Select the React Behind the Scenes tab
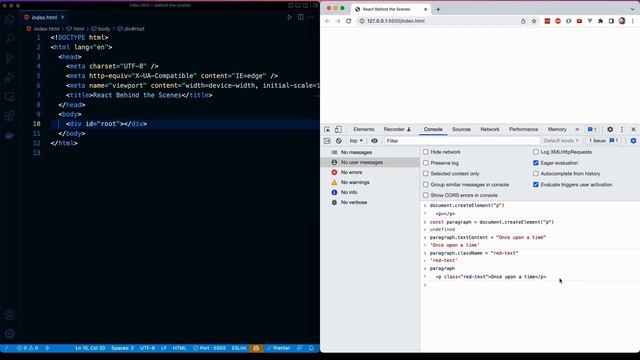 pos(390,9)
